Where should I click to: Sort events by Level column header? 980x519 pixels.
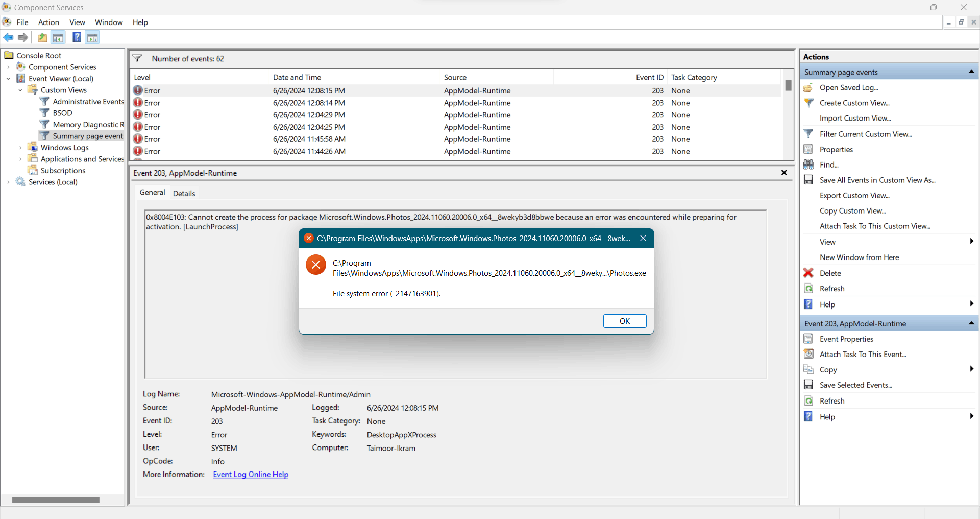(x=200, y=77)
